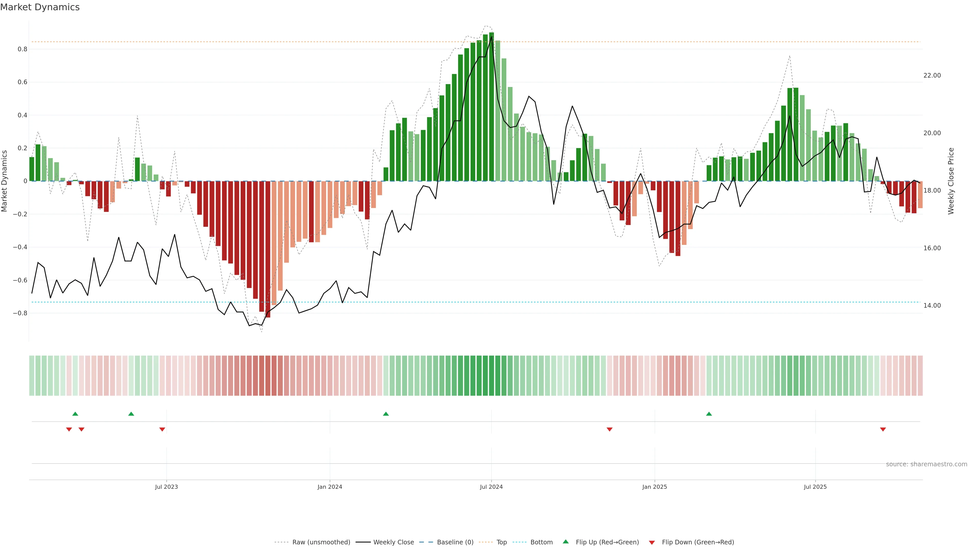Click the green flip-up marker after Jan 2025
This screenshot has height=551, width=980.
709,414
